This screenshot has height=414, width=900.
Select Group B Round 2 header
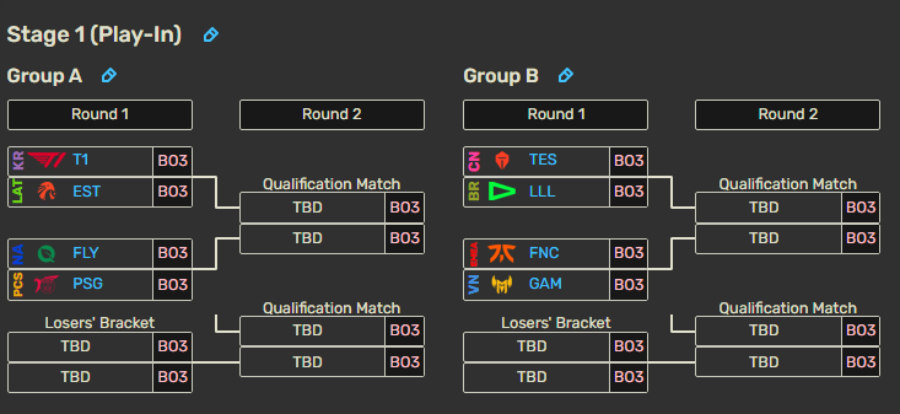tap(788, 114)
